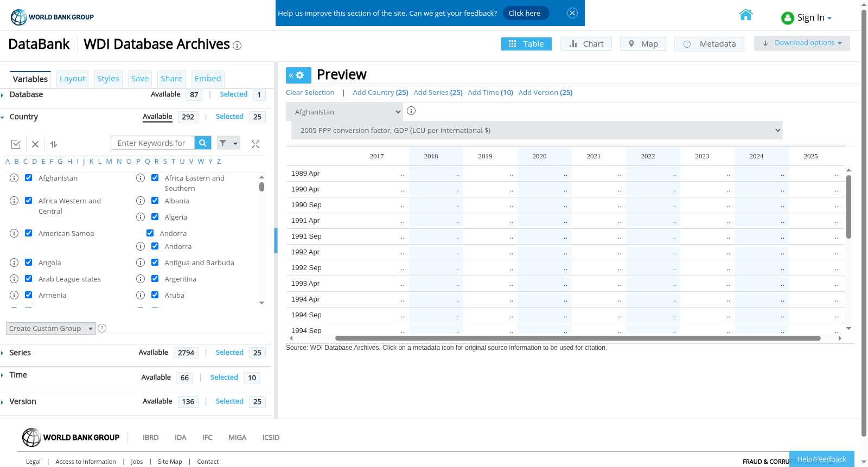The image size is (868, 467).
Task: Switch to the Styles tab
Action: [x=108, y=79]
